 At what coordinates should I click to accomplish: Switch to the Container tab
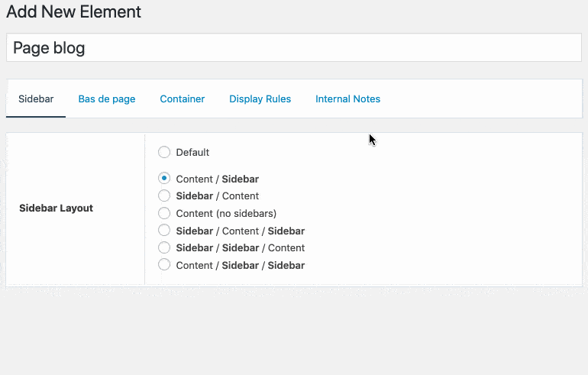click(182, 99)
